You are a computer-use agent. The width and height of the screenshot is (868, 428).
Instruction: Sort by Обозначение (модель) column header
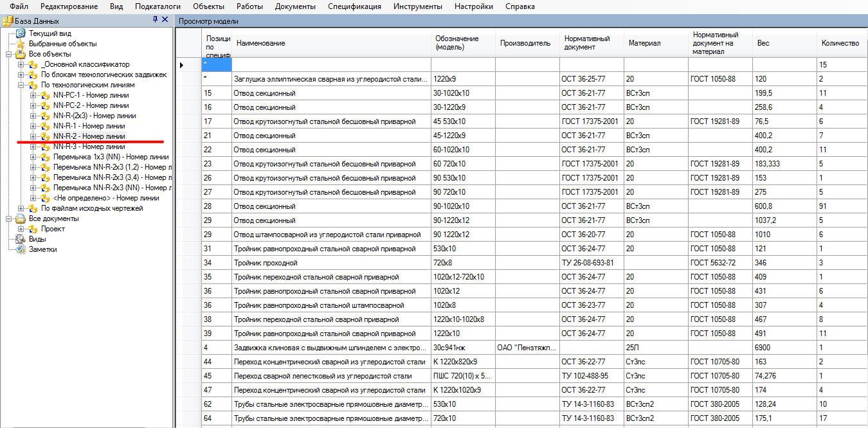click(x=463, y=43)
